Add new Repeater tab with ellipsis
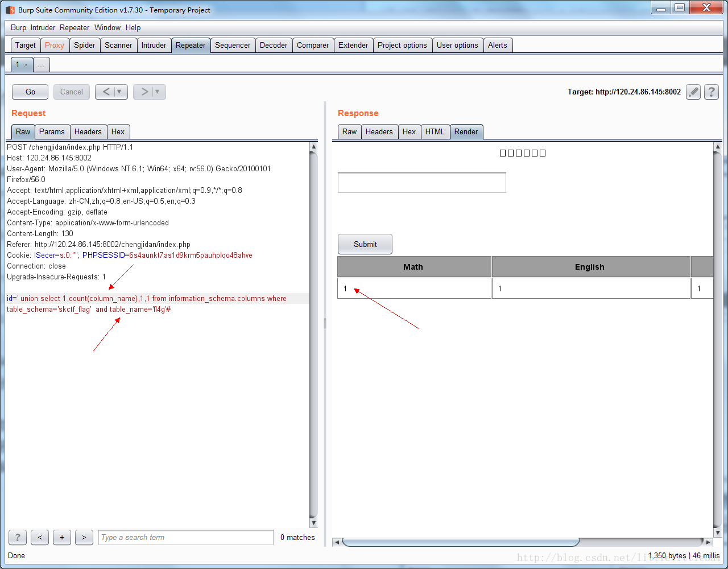This screenshot has height=569, width=728. (41, 65)
